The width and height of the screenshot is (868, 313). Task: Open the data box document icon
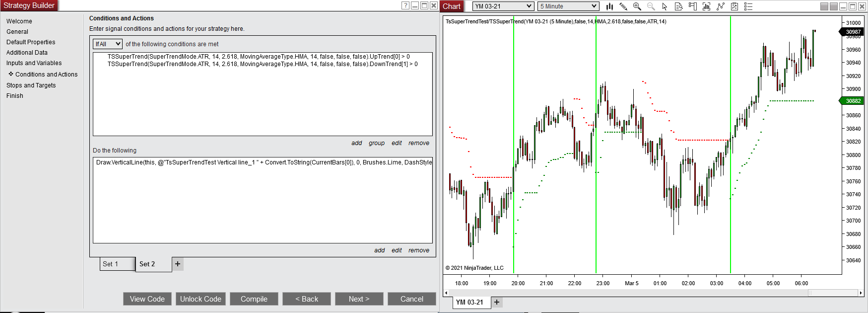click(x=679, y=6)
